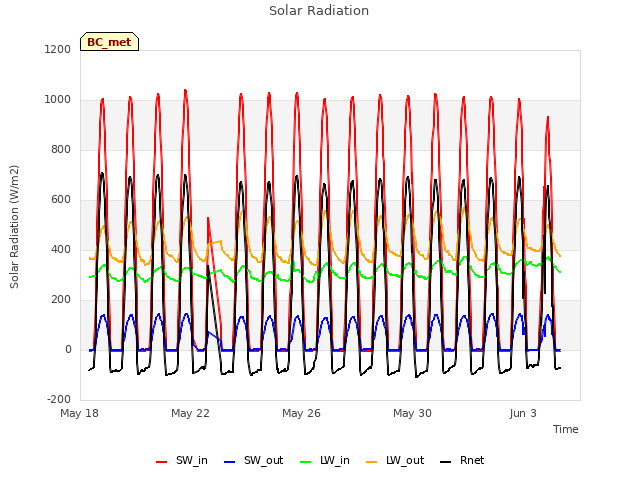Click the 200 y-axis tick label
640x480 pixels.
pyautogui.click(x=61, y=300)
